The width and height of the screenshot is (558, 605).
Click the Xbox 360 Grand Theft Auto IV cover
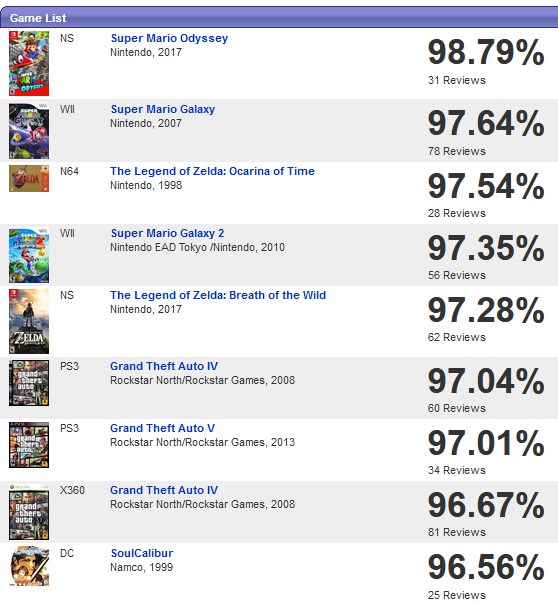tap(29, 512)
